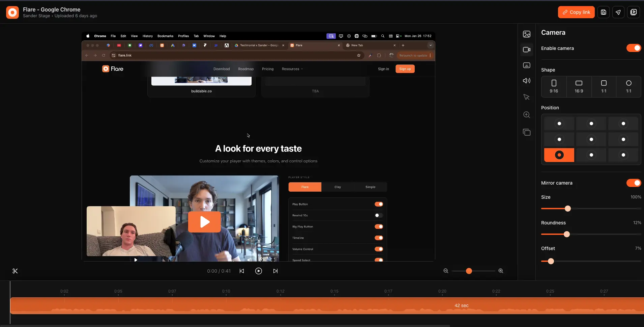Open the Zoom effects panel
644x327 pixels.
[x=527, y=115]
